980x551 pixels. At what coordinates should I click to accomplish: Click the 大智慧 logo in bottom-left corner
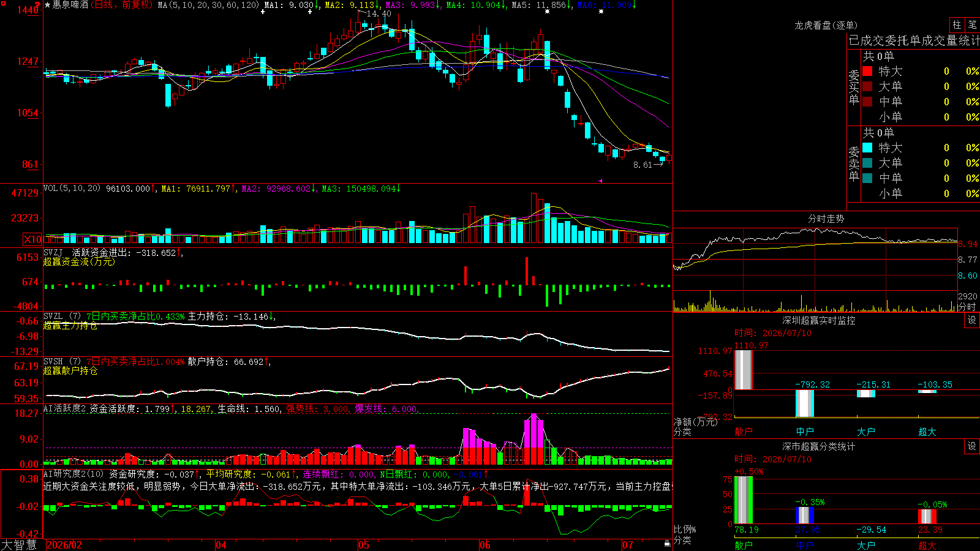19,544
